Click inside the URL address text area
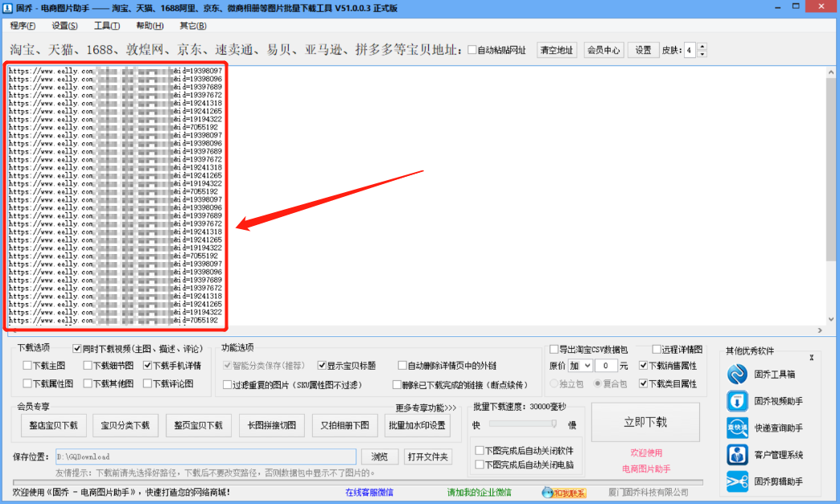 418,195
